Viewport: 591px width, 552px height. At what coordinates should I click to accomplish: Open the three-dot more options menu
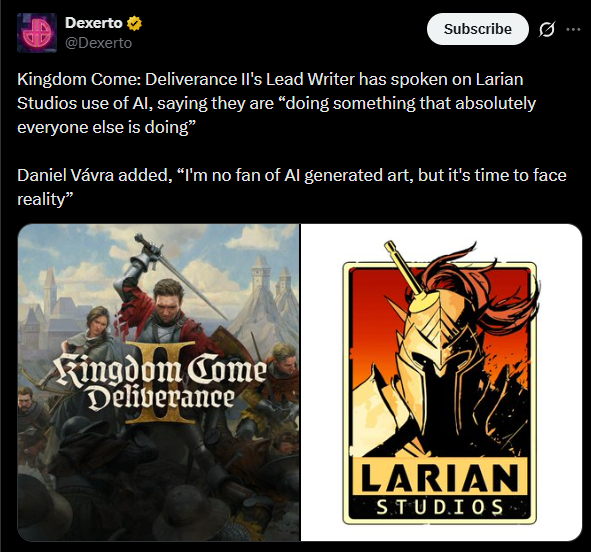pyautogui.click(x=573, y=29)
